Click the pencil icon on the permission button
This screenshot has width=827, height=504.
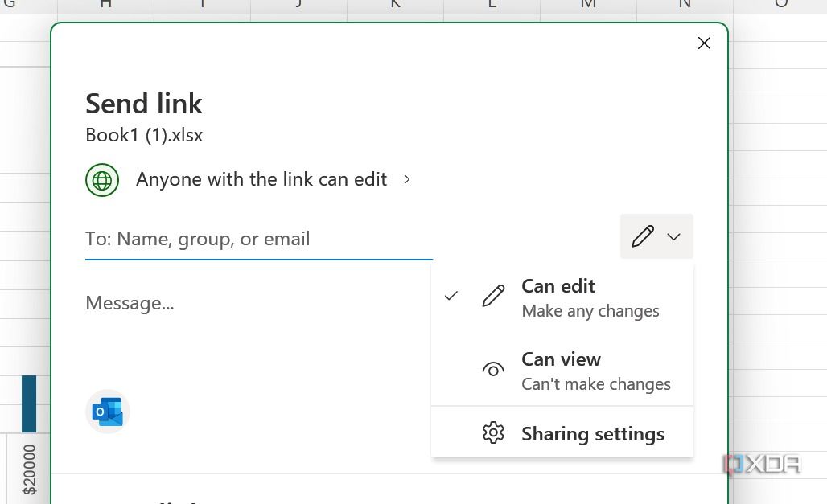pyautogui.click(x=642, y=236)
